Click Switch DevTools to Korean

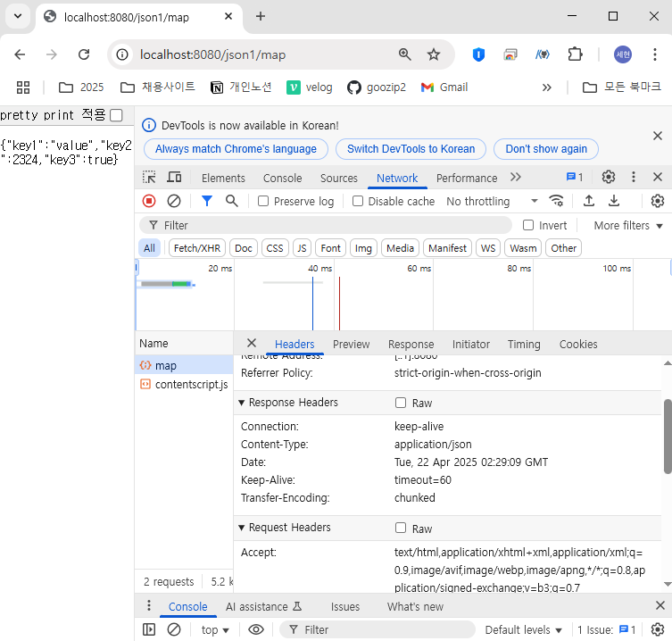[411, 149]
